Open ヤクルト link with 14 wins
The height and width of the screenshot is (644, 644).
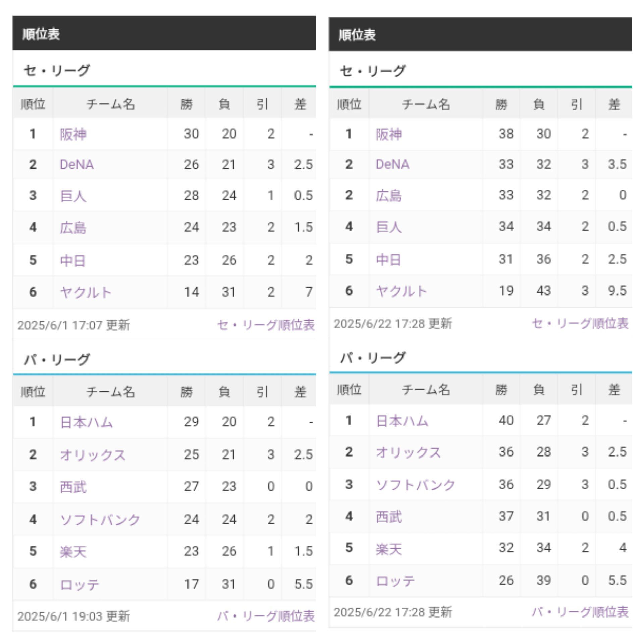tap(86, 292)
